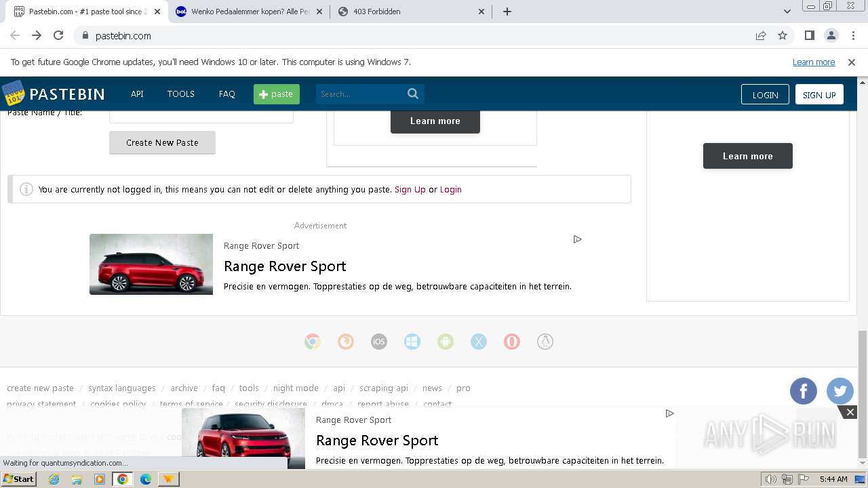Screen dimensions: 868x488
Task: Dismiss the Chrome update notification bar
Action: click(x=852, y=62)
